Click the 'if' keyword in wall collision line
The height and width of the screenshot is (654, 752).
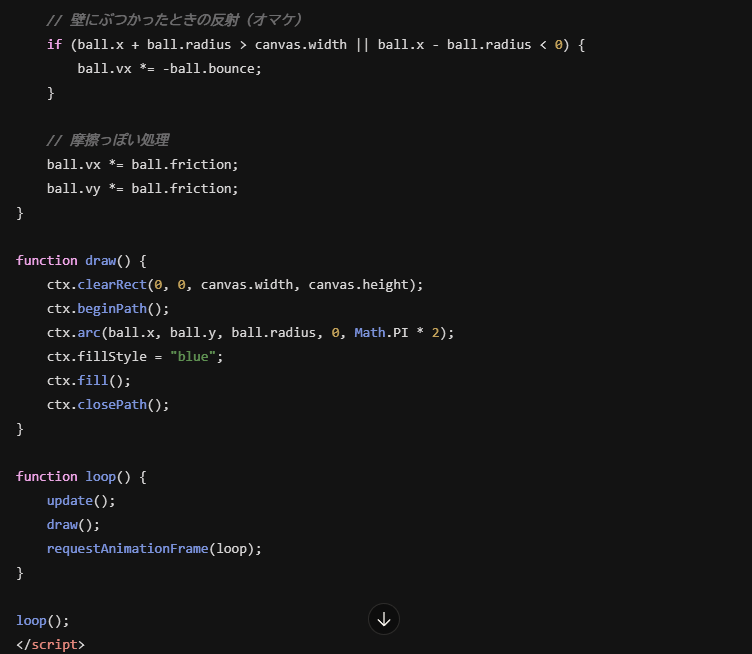coord(54,45)
